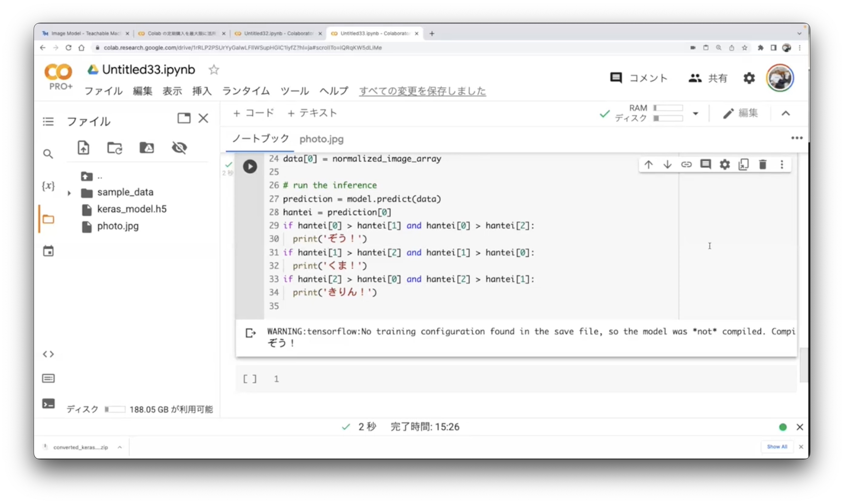Close the Files side panel

[203, 118]
